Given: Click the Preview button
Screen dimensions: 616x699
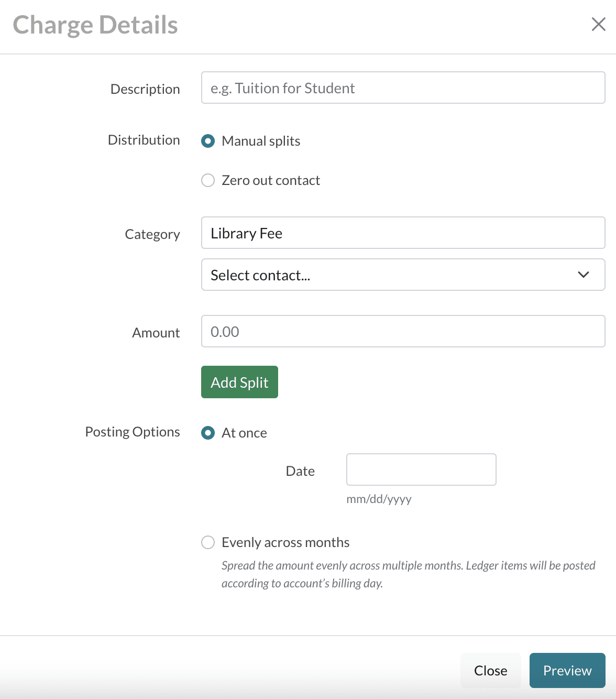Looking at the screenshot, I should [567, 671].
